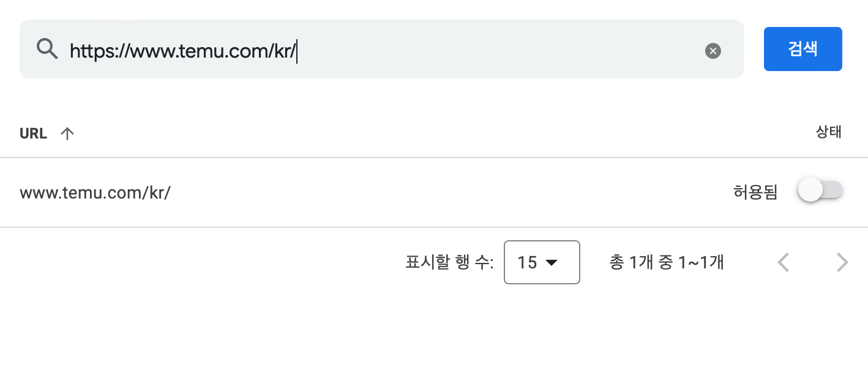Click the previous page chevron
The image size is (868, 375).
click(783, 262)
